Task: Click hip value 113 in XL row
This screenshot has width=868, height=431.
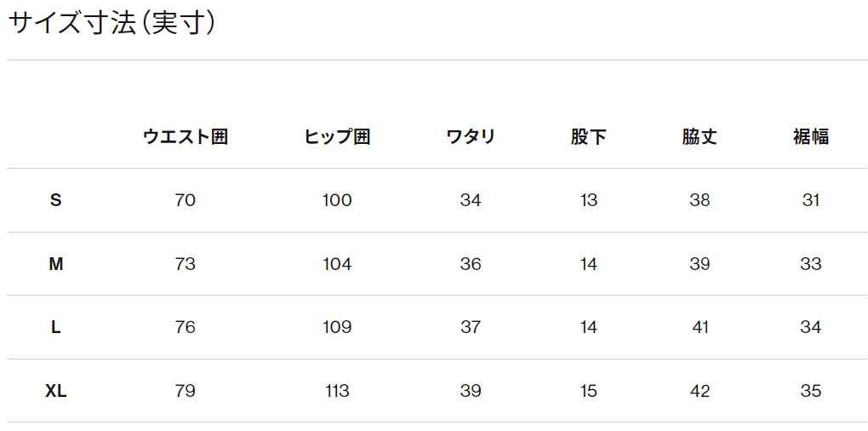Action: coord(337,392)
